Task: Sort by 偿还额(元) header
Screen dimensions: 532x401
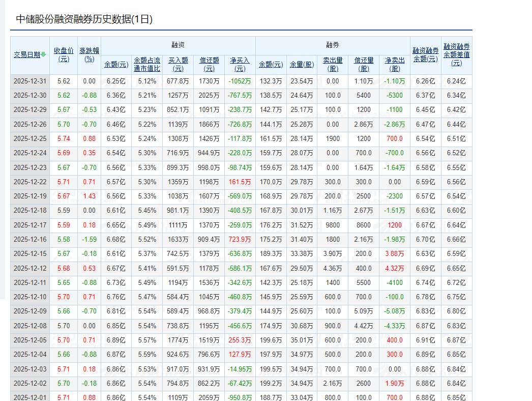Action: [x=209, y=65]
